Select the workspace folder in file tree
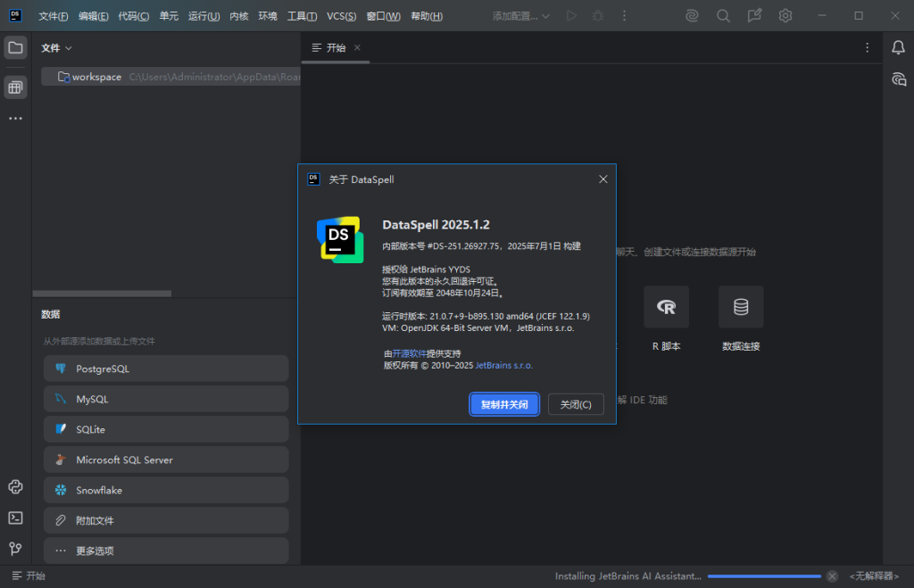Screen dimensions: 914x588 point(170,77)
